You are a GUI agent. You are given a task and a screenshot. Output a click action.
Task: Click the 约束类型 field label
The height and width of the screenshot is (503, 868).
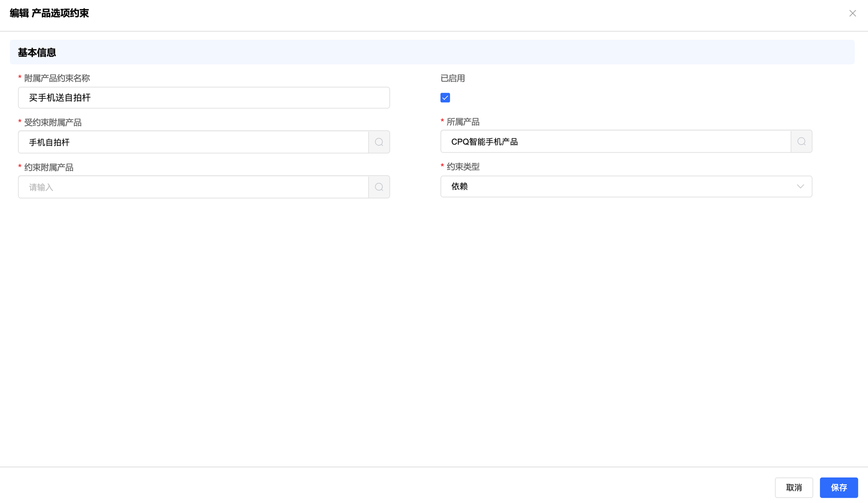[x=463, y=167]
